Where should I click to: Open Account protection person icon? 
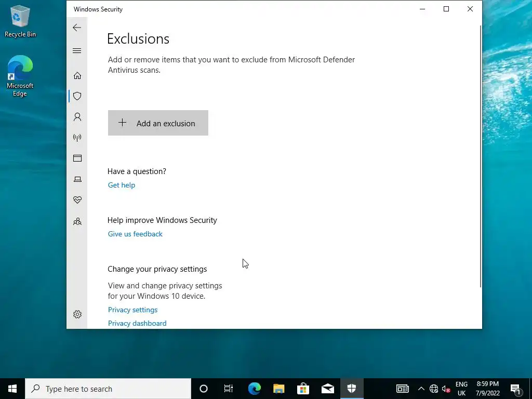pyautogui.click(x=77, y=117)
